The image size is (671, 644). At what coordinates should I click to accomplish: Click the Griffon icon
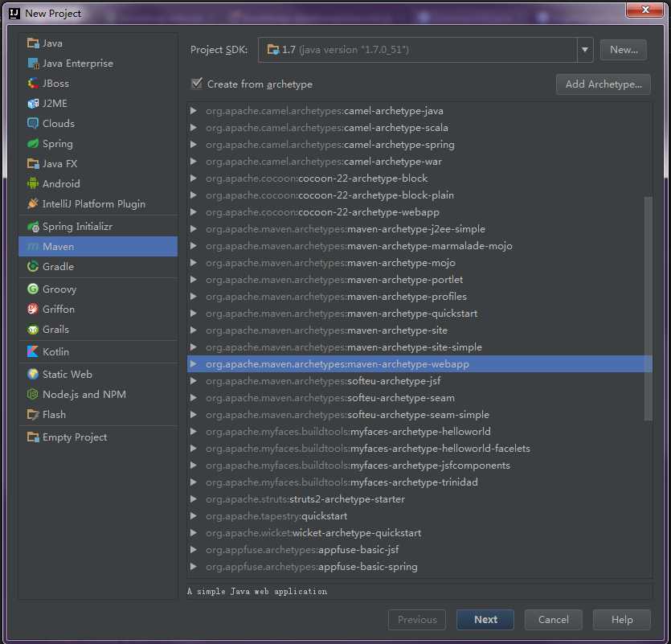[33, 310]
